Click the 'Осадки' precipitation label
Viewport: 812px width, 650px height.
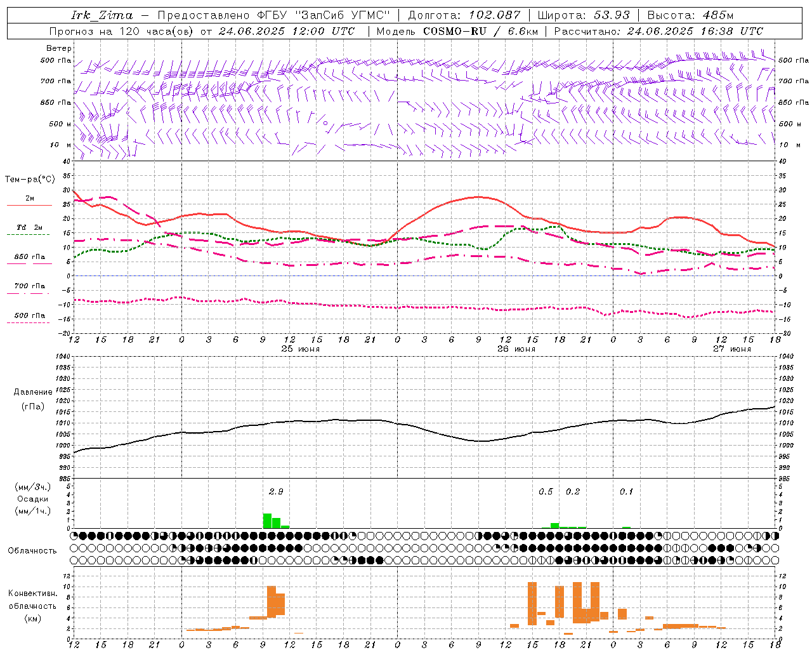tap(33, 499)
